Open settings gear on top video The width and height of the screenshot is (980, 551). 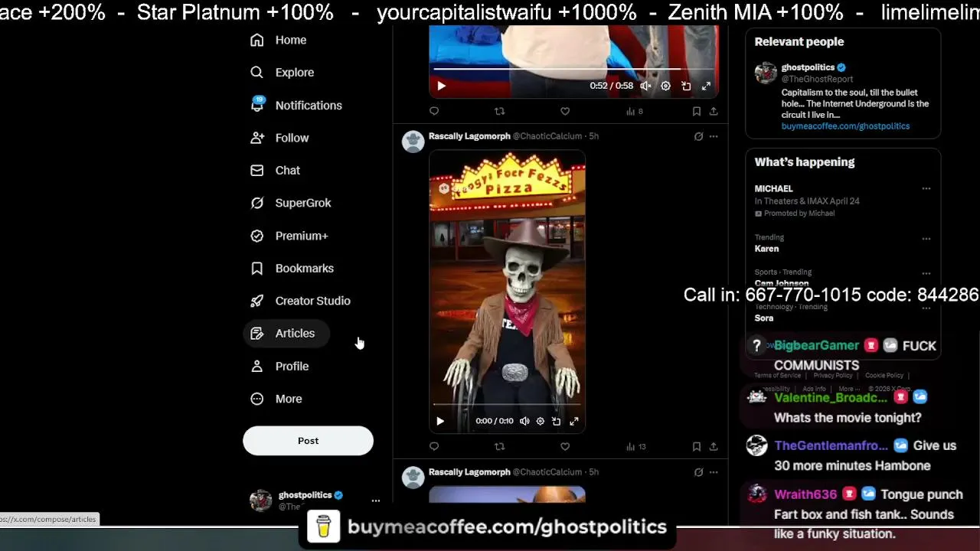(665, 86)
